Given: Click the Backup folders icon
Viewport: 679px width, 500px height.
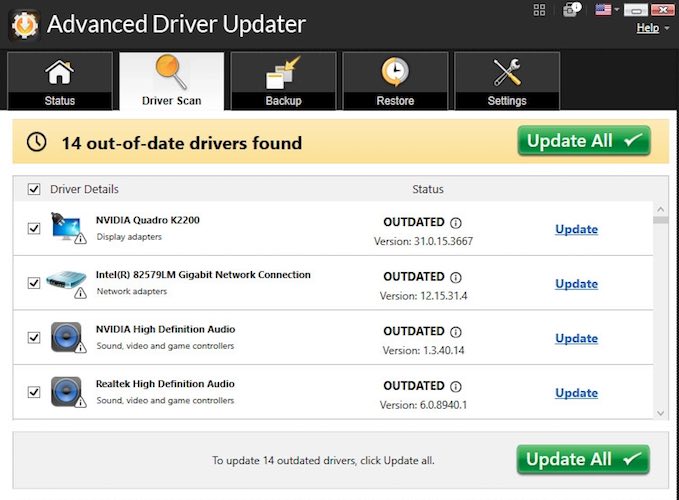Looking at the screenshot, I should pos(282,72).
